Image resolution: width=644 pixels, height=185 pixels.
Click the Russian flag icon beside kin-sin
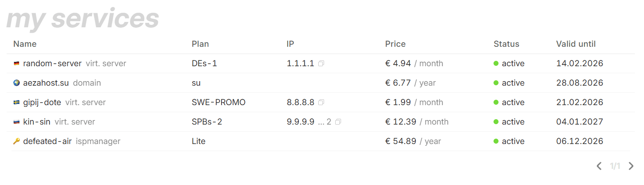[17, 122]
